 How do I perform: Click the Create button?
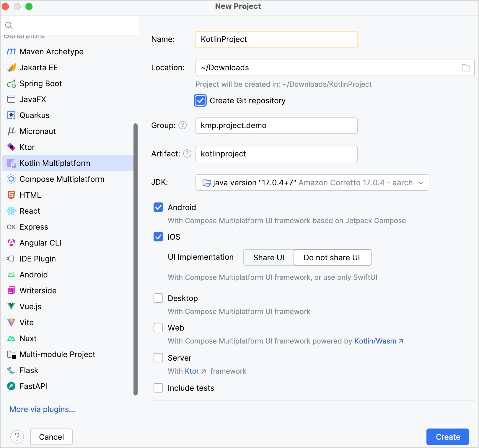447,437
